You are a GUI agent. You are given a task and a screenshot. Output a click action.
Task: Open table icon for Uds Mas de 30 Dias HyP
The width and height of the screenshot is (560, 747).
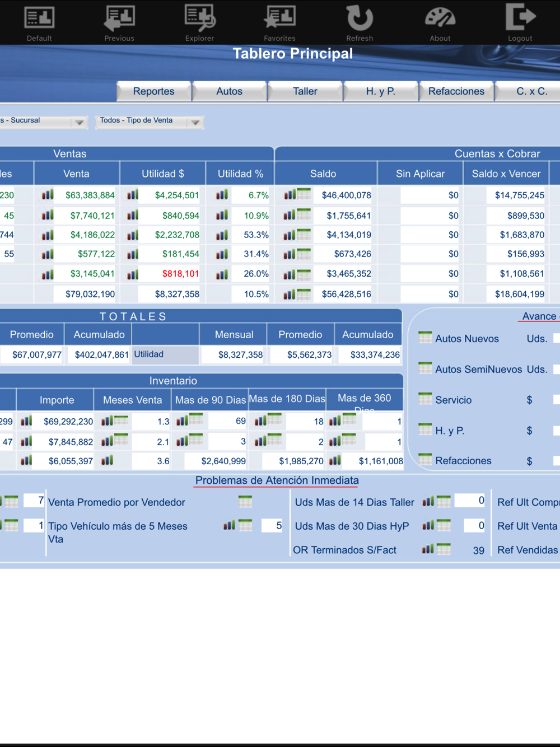pyautogui.click(x=444, y=525)
